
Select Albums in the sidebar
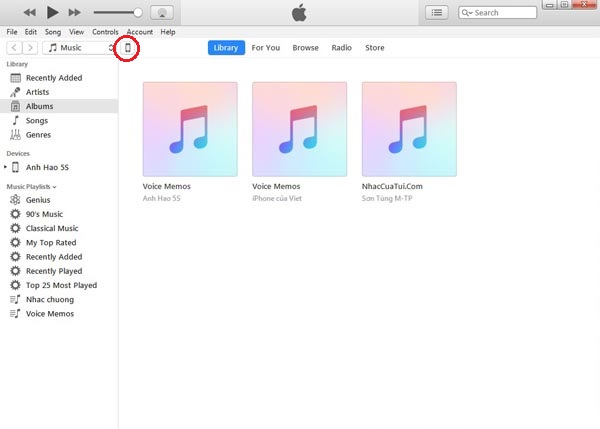click(x=59, y=106)
